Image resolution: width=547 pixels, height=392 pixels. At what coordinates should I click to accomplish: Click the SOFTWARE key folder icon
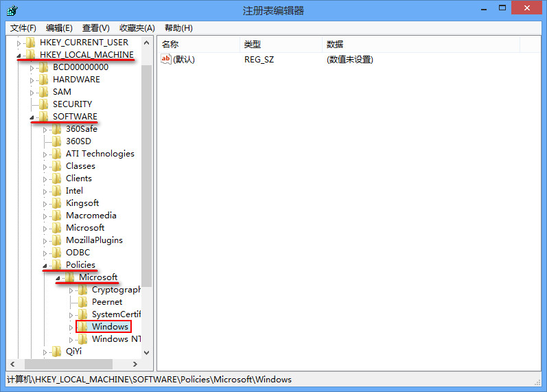pyautogui.click(x=44, y=117)
